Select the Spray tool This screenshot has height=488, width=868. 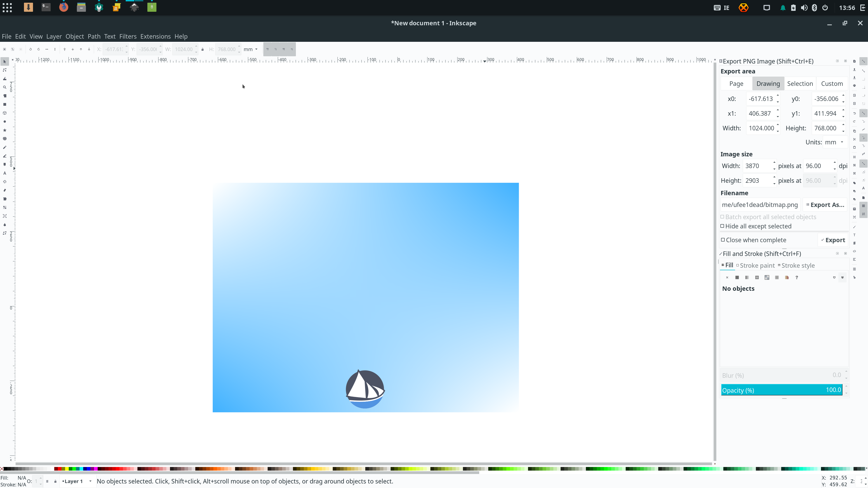5,182
